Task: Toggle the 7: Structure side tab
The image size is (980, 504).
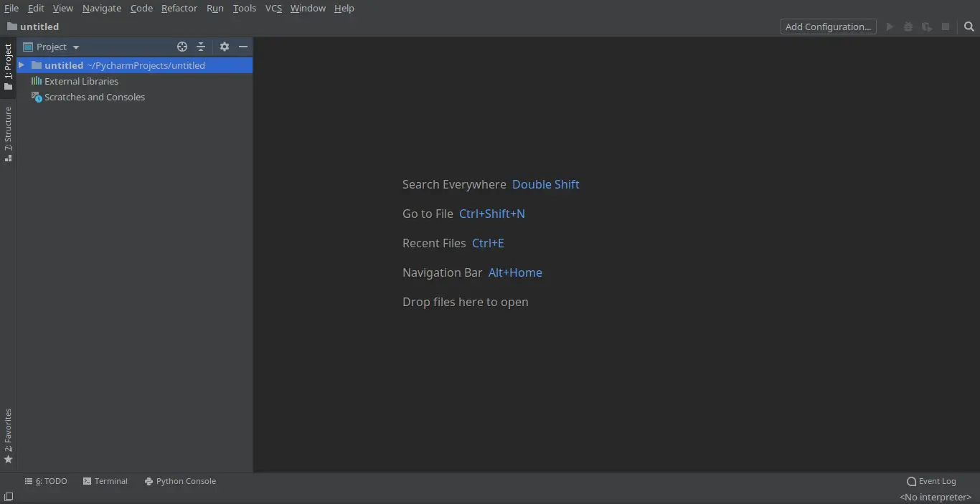Action: click(x=8, y=134)
